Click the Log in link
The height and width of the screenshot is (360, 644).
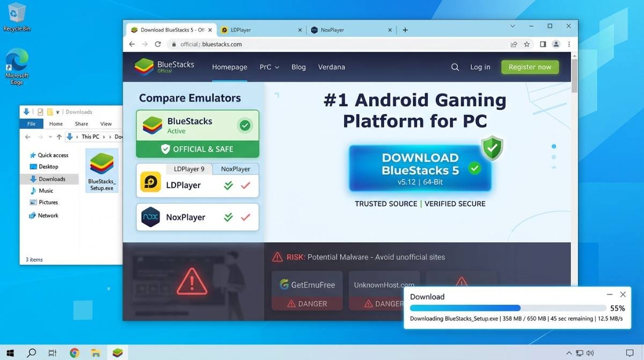click(x=480, y=67)
